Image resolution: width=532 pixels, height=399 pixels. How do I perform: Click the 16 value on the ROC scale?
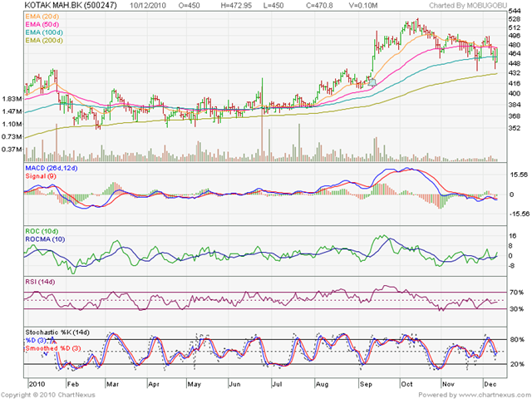pyautogui.click(x=512, y=236)
